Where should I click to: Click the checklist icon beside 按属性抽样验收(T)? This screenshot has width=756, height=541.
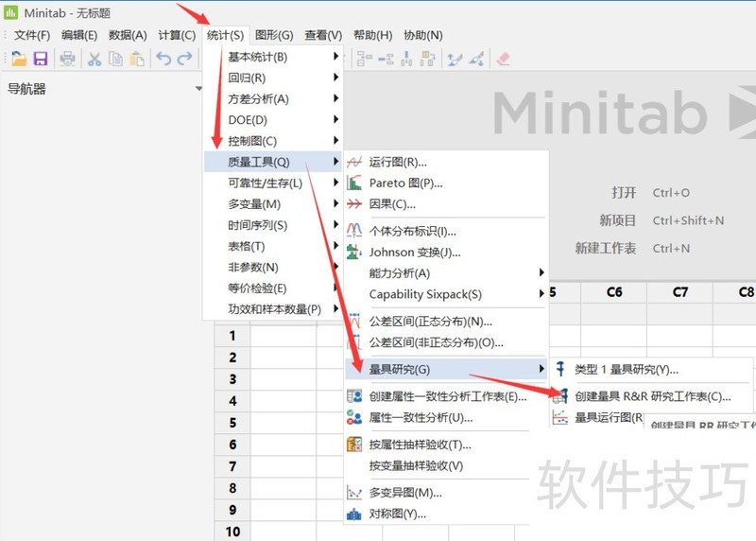coord(354,444)
